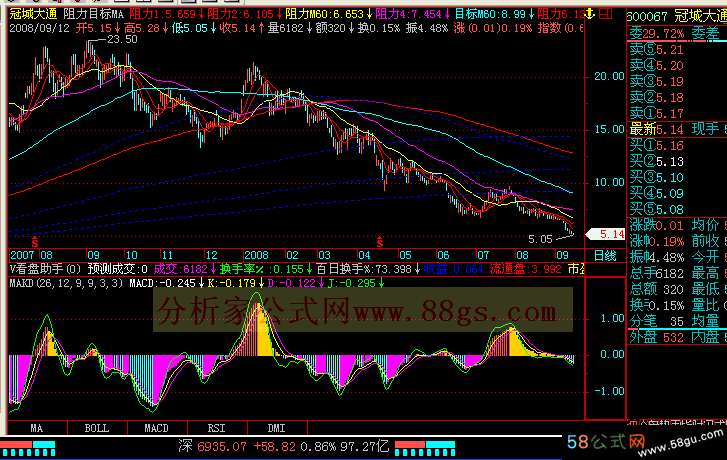727x460 pixels.
Task: Switch to the MA indicator tab
Action: tap(37, 428)
